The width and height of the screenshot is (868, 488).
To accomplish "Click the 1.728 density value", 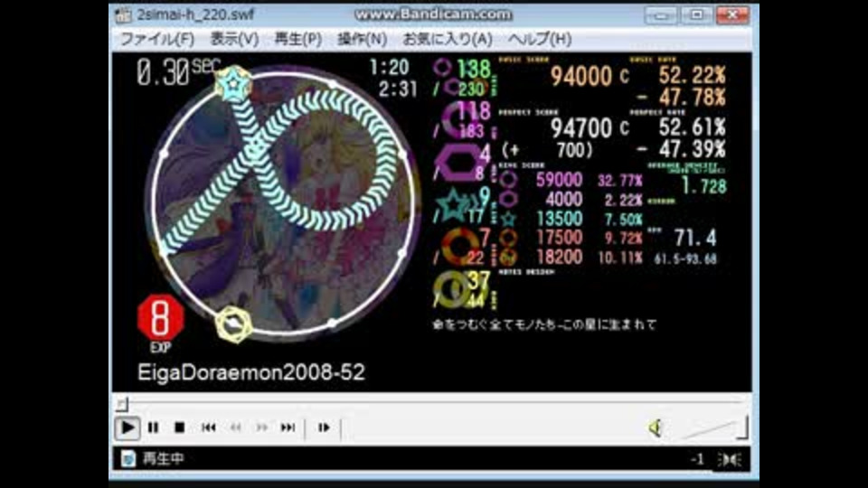I will [703, 186].
